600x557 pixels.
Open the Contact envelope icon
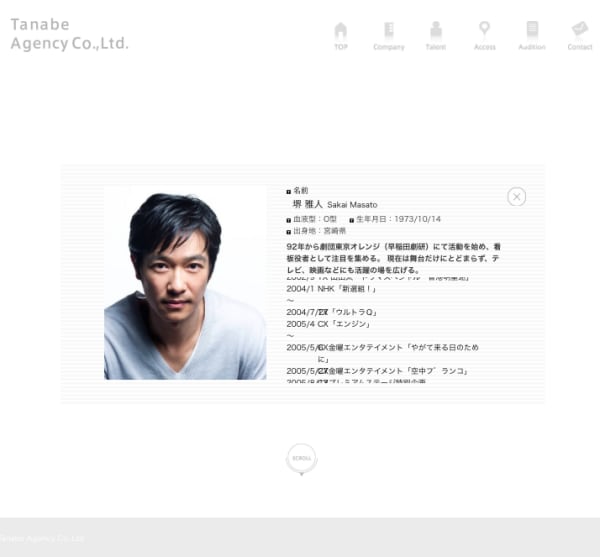[x=580, y=36]
